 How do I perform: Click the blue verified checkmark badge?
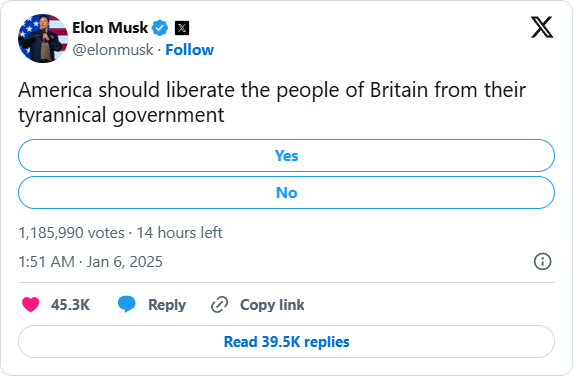pos(160,28)
